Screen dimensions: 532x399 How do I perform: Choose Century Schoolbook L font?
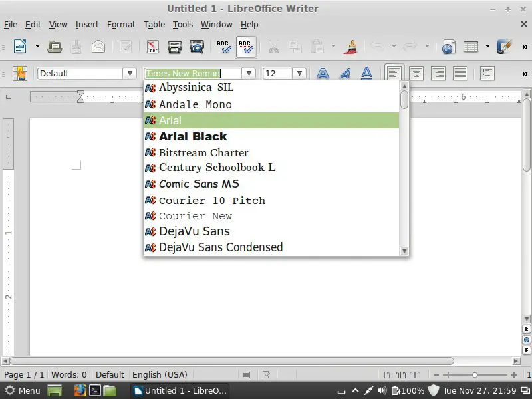pyautogui.click(x=271, y=168)
